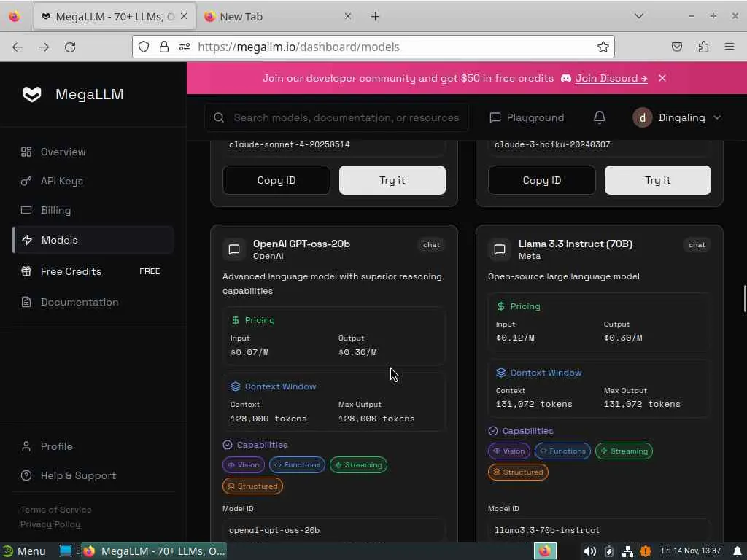Open Firefox application menu hamburger
Viewport: 747px width, 560px height.
point(729,47)
